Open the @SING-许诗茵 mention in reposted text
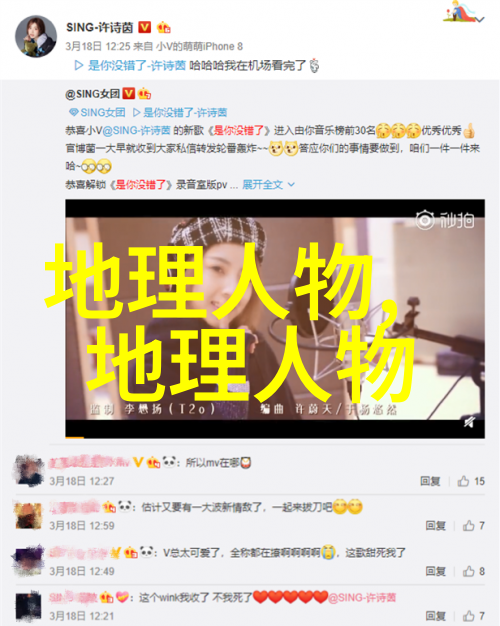Image resolution: width=500 pixels, height=626 pixels. 137,131
